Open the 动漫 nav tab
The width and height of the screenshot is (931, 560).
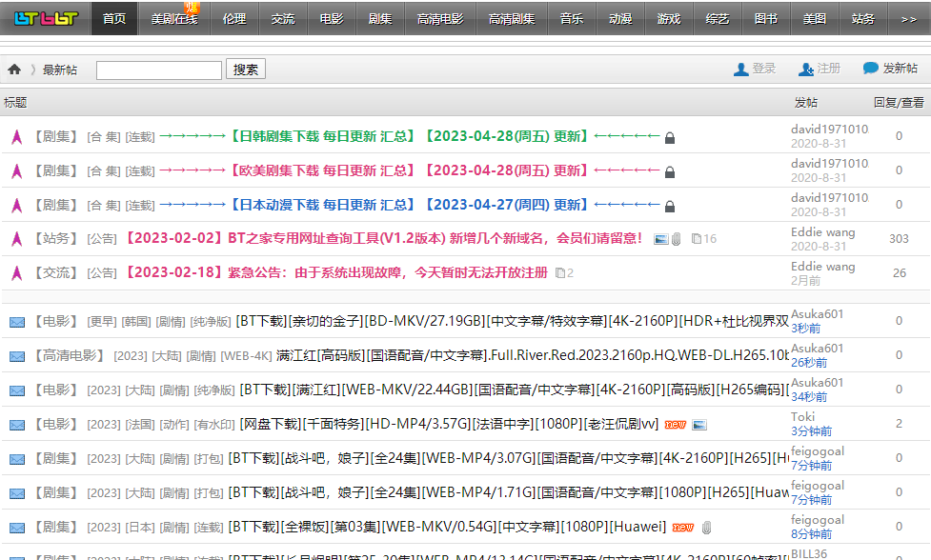[620, 18]
